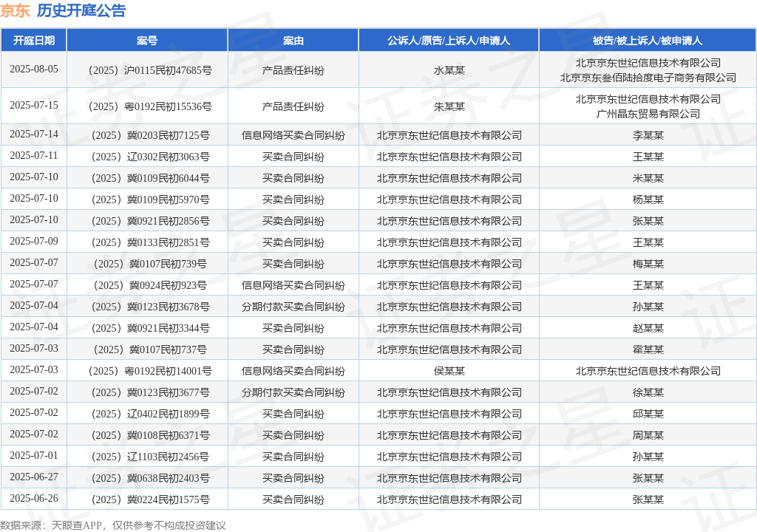The width and height of the screenshot is (757, 532).
Task: Click the 历史开庭公告 heading
Action: [81, 10]
